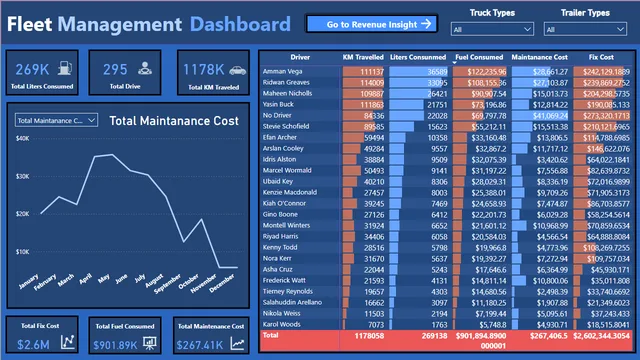Viewport: 640px width, 360px height.
Task: Select driver row Gino Boone
Action: (x=446, y=215)
